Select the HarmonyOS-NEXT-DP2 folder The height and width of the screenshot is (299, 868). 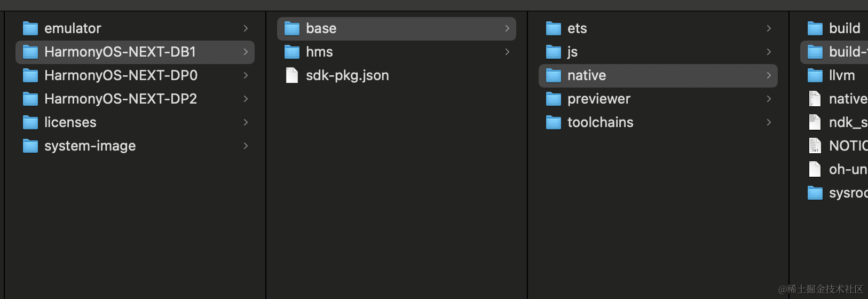pos(121,99)
